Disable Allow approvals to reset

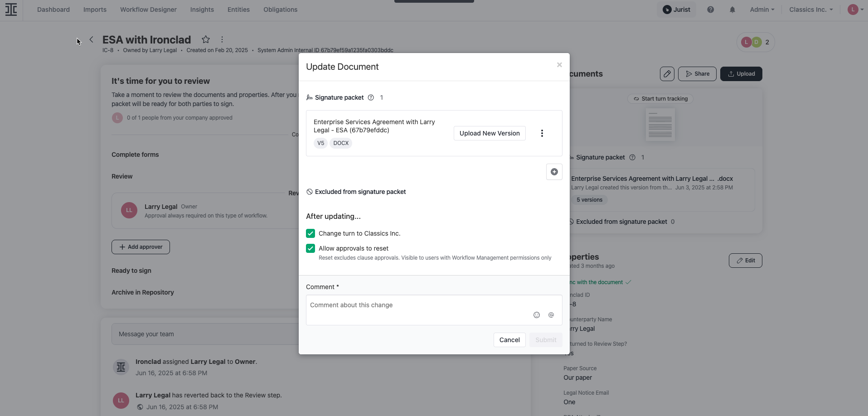click(310, 248)
